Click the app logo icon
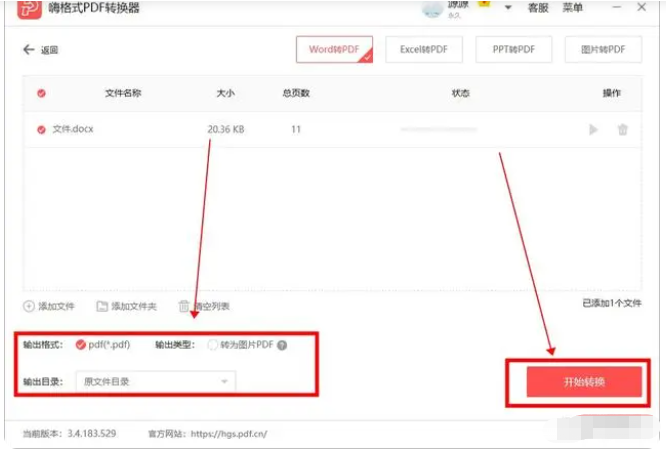The width and height of the screenshot is (666, 453). tap(29, 8)
